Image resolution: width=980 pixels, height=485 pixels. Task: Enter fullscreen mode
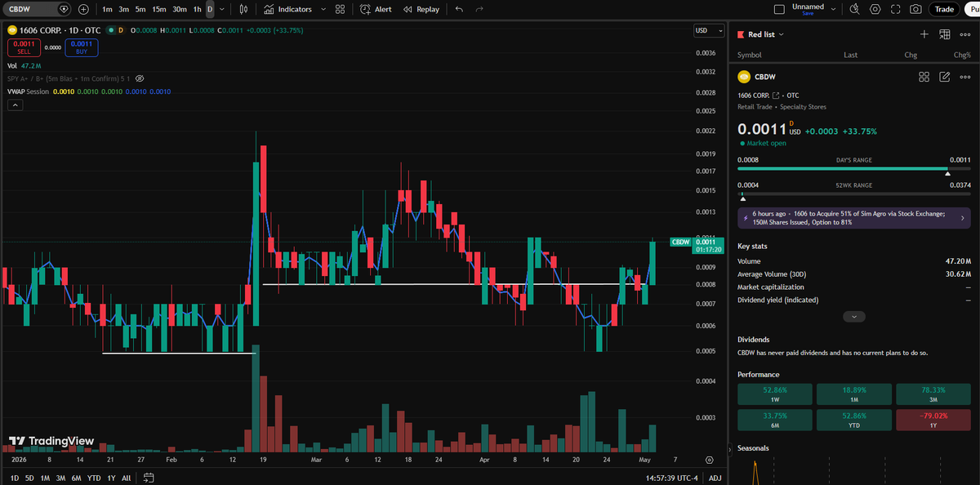896,9
